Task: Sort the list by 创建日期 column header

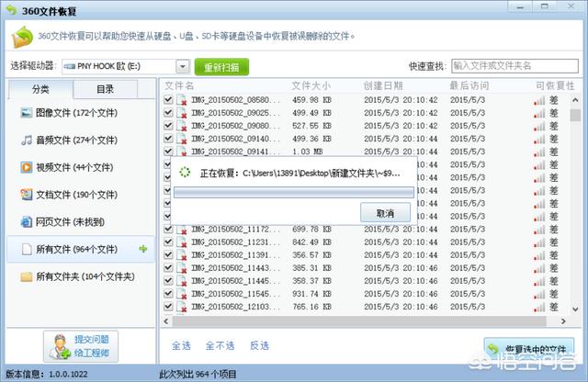Action: 389,85
